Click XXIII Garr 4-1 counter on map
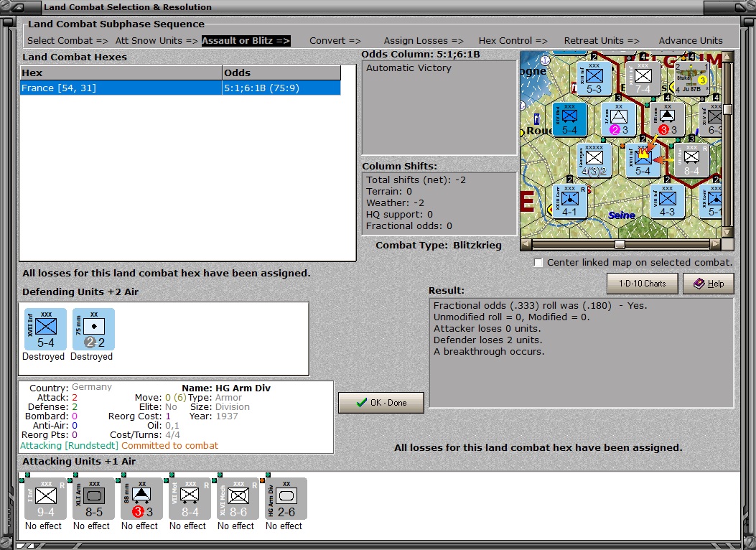This screenshot has width=756, height=550. 569,201
